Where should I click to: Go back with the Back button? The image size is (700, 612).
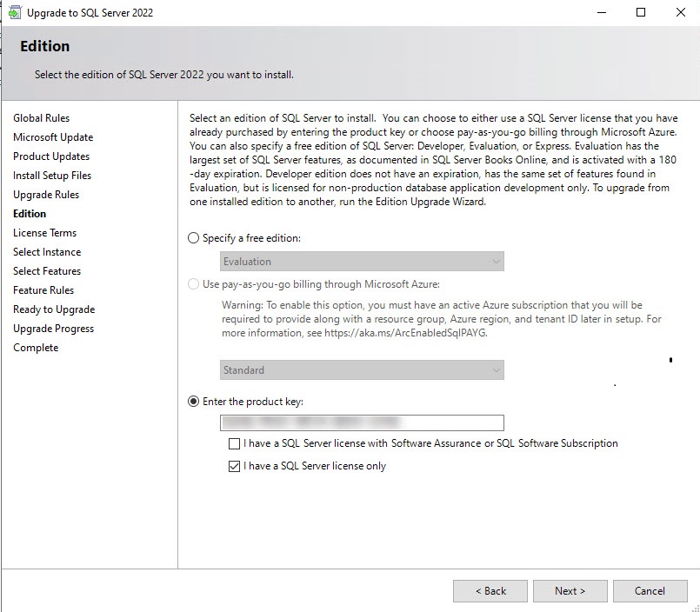coord(490,591)
